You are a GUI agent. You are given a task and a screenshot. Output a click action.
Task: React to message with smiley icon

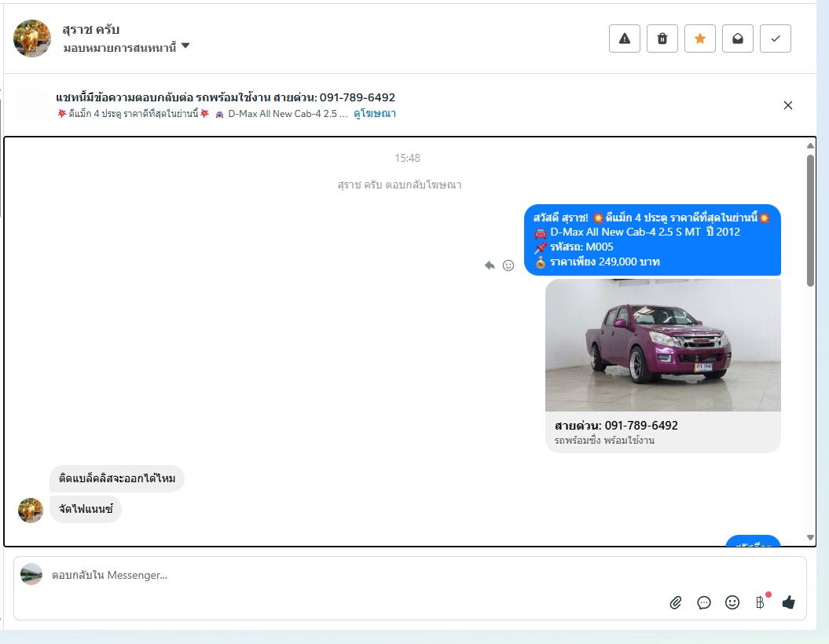tap(508, 265)
